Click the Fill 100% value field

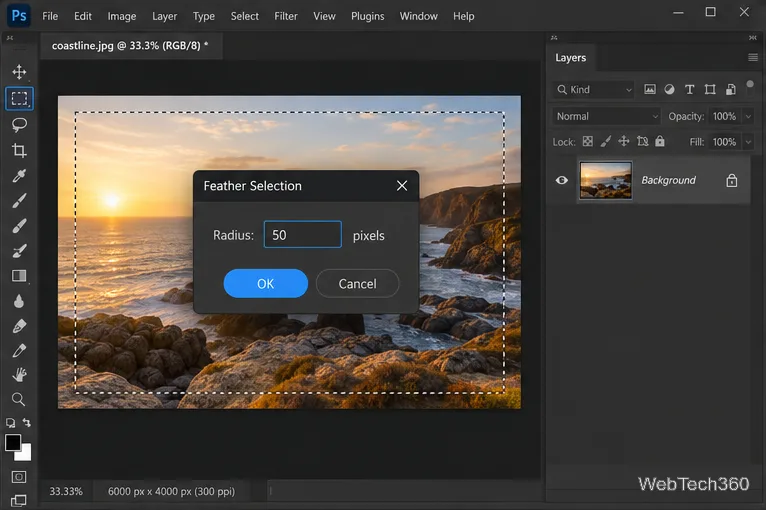(x=724, y=142)
